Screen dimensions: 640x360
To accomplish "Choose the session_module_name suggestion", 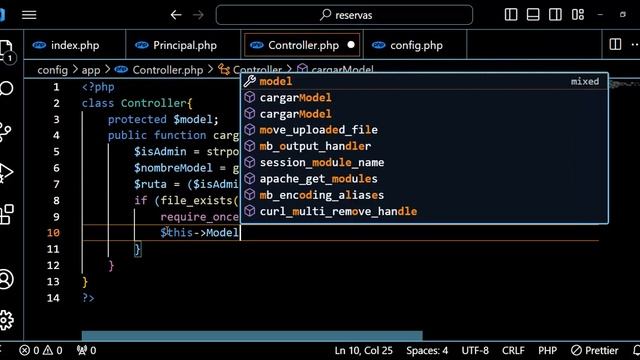I will coord(424,162).
